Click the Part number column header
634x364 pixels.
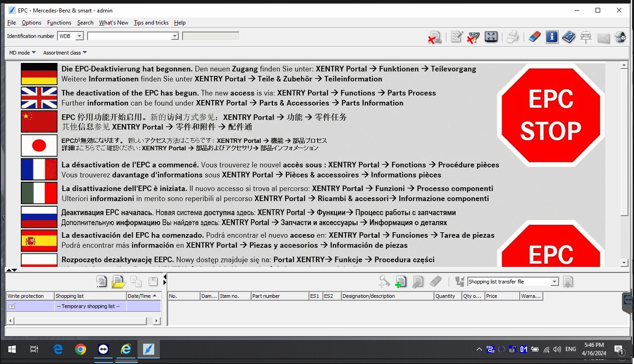(279, 296)
